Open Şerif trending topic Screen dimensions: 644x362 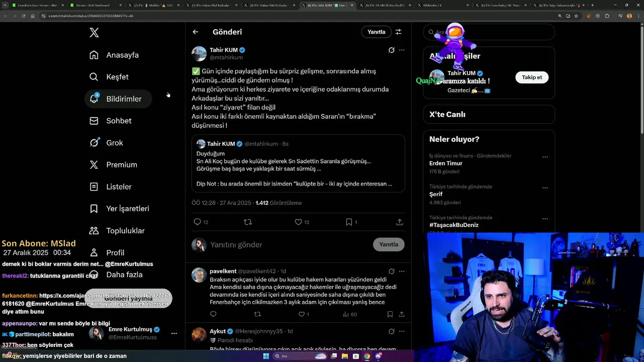click(436, 194)
